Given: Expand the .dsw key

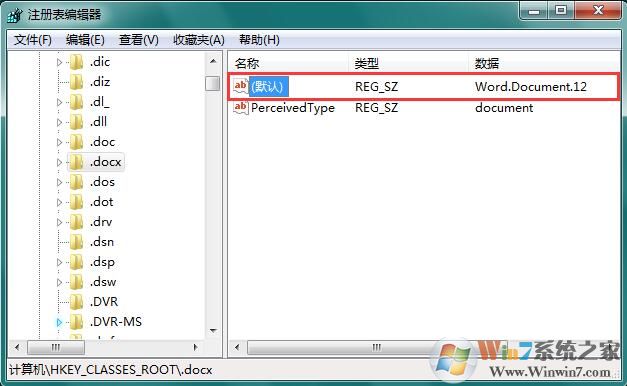Looking at the screenshot, I should 59,282.
